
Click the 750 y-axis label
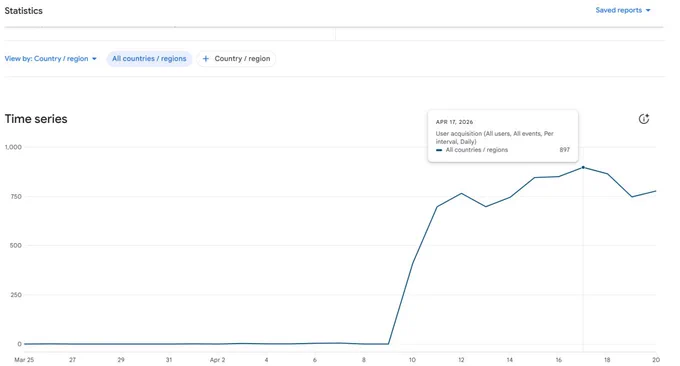[16, 196]
